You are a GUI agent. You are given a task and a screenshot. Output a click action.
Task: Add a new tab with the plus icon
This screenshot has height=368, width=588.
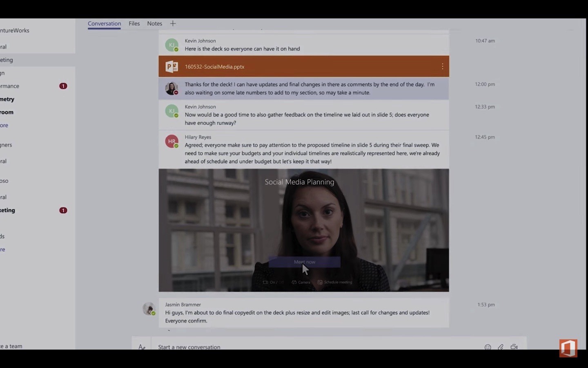(x=173, y=24)
